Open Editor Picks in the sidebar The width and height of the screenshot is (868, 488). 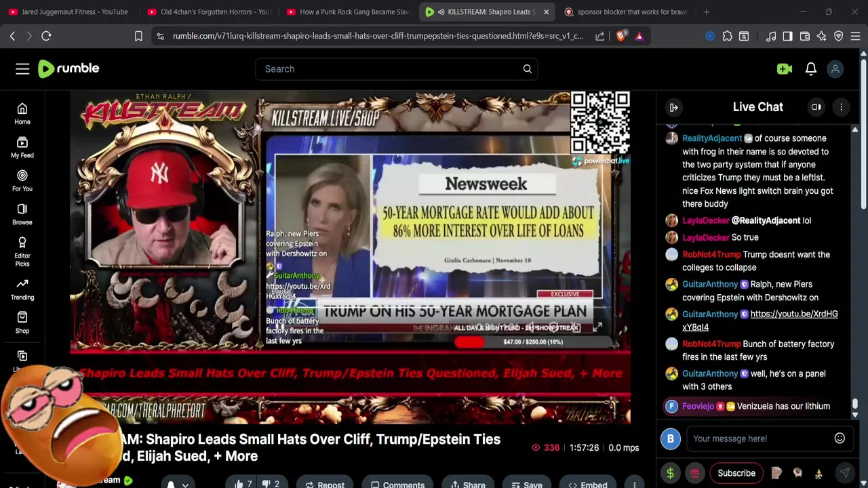[22, 252]
